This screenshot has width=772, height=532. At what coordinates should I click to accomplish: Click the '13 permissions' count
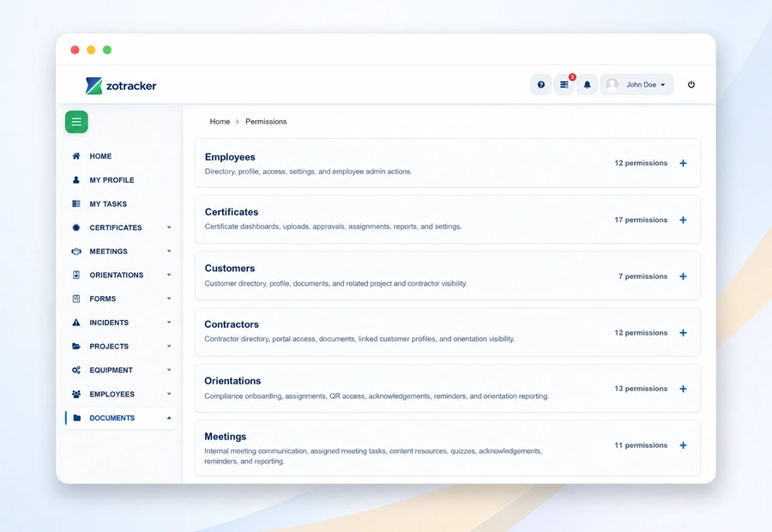click(x=641, y=389)
